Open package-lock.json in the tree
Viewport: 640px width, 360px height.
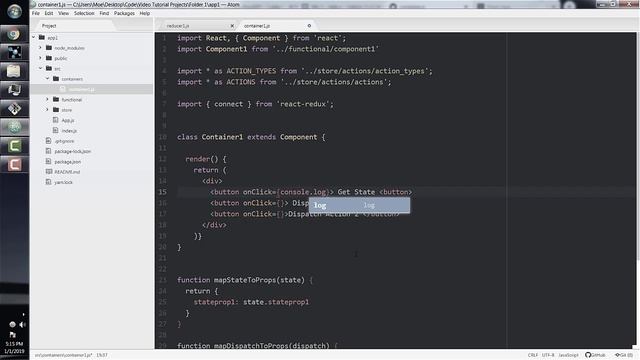click(x=73, y=151)
